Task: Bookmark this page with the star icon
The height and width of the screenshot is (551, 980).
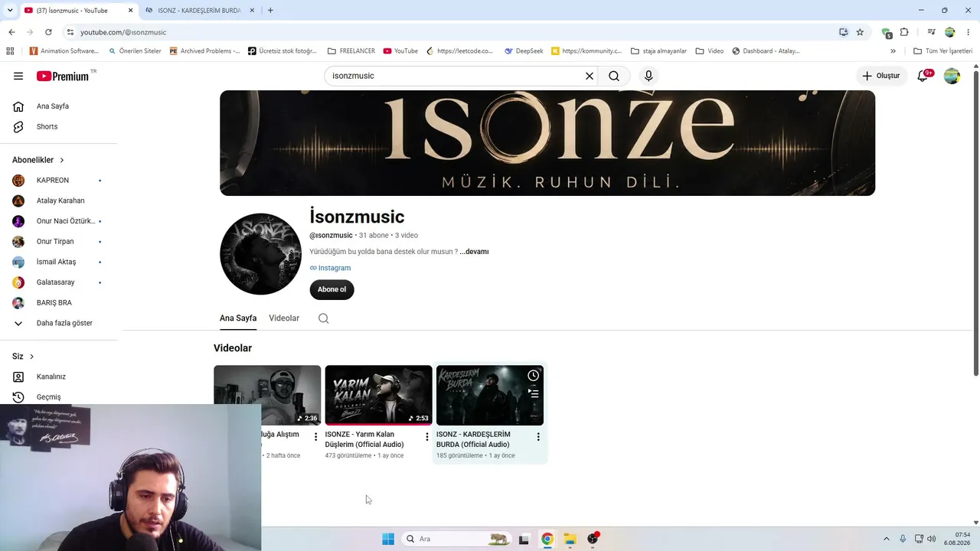Action: click(x=860, y=32)
